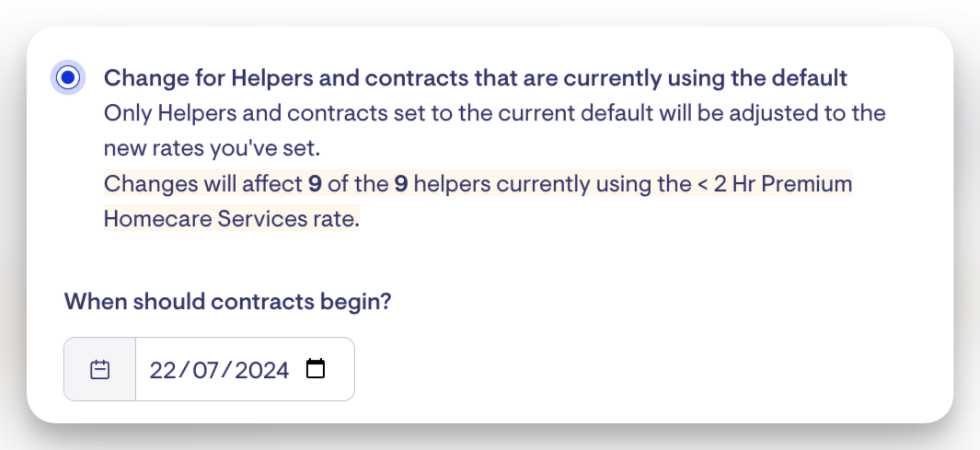980x450 pixels.
Task: Click the 'new rates you've set.' line
Action: click(x=212, y=148)
